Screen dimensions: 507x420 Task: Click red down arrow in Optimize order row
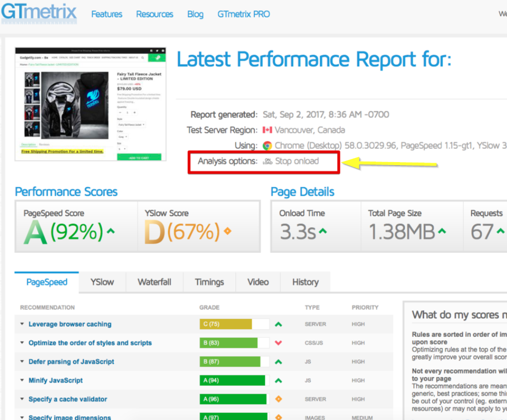pyautogui.click(x=278, y=343)
